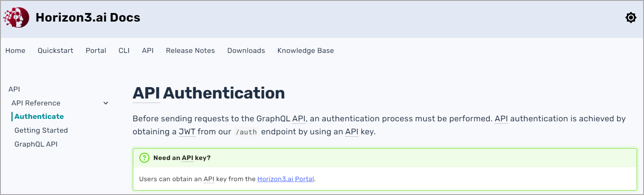Click the API Authentication page heading

tap(209, 93)
